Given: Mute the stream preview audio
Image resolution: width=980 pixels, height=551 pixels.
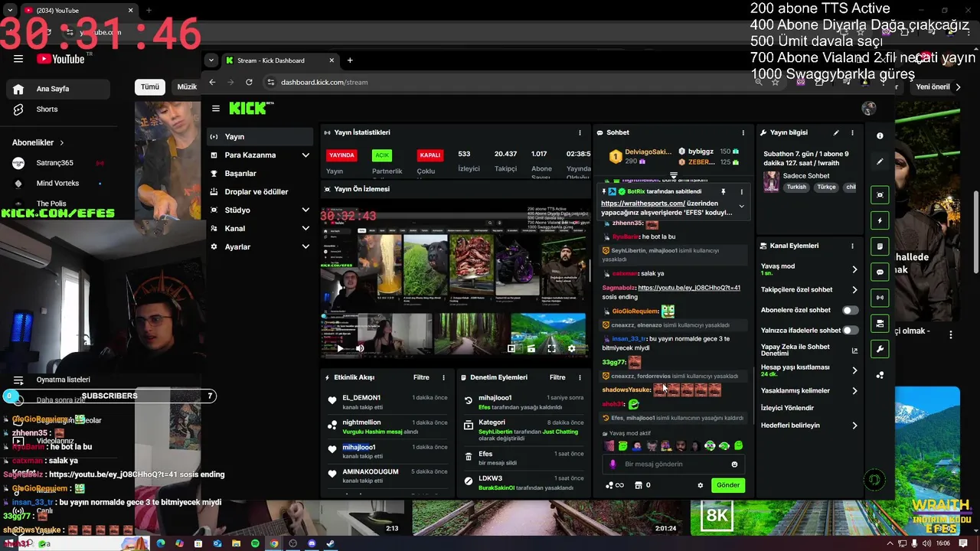Looking at the screenshot, I should click(360, 348).
